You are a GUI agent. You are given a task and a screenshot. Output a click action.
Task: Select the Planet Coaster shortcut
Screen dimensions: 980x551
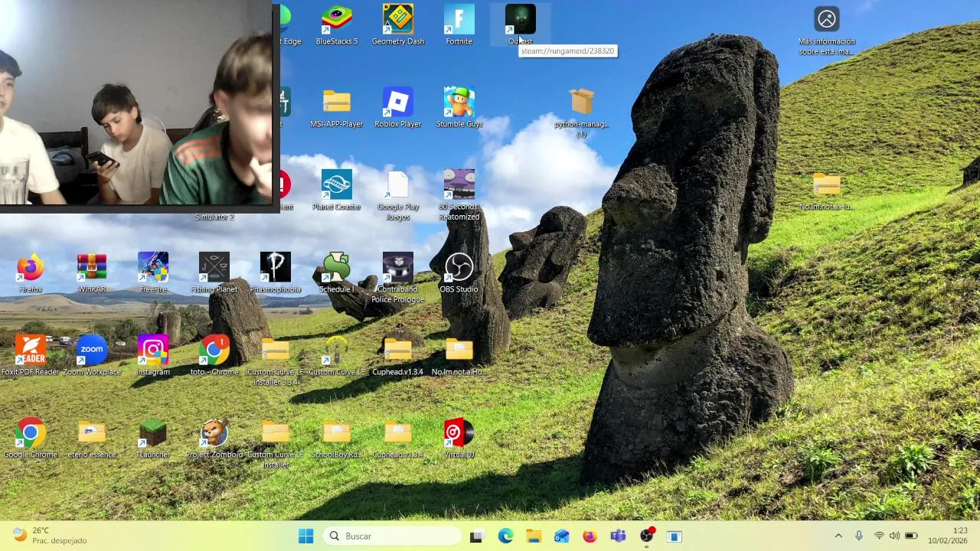pos(337,191)
